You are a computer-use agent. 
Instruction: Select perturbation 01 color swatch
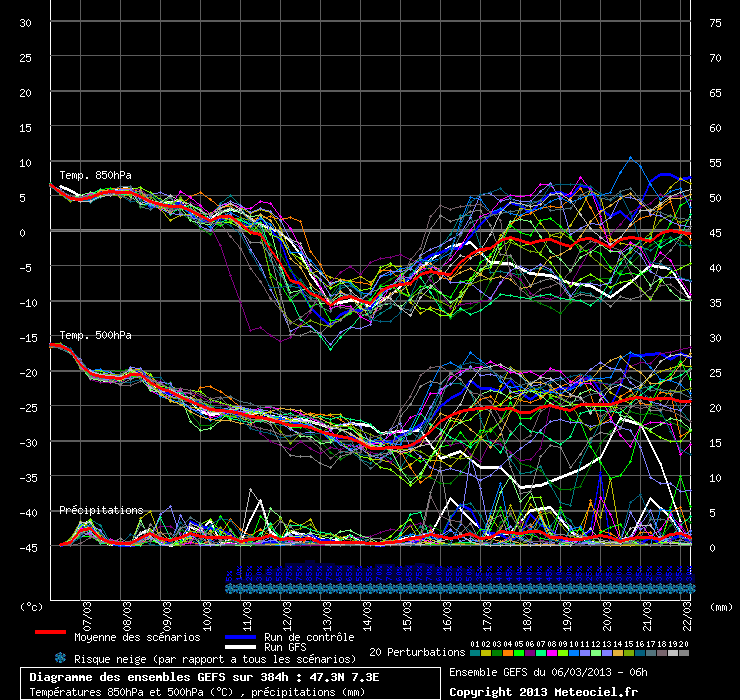click(474, 652)
